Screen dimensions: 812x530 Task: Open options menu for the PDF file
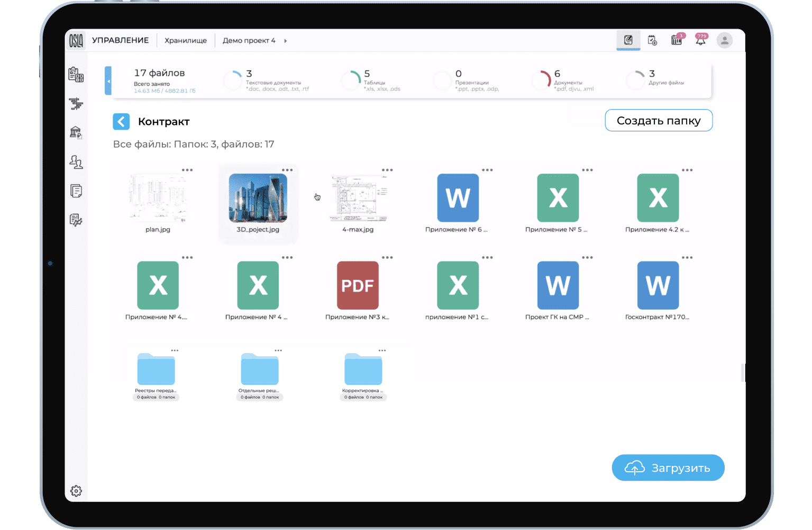click(x=387, y=258)
